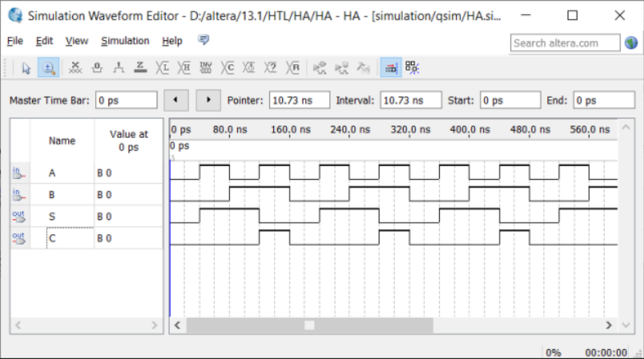
Task: Select signal B in the name list
Action: [x=53, y=195]
